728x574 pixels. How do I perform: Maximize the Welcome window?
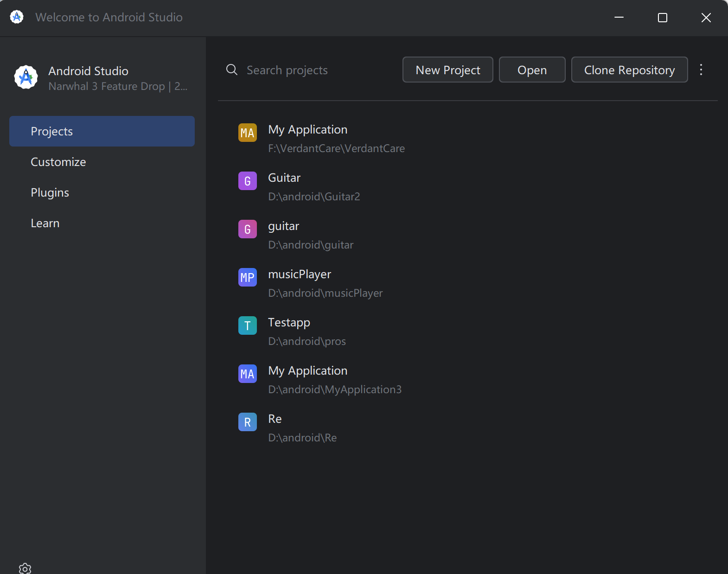click(x=663, y=18)
